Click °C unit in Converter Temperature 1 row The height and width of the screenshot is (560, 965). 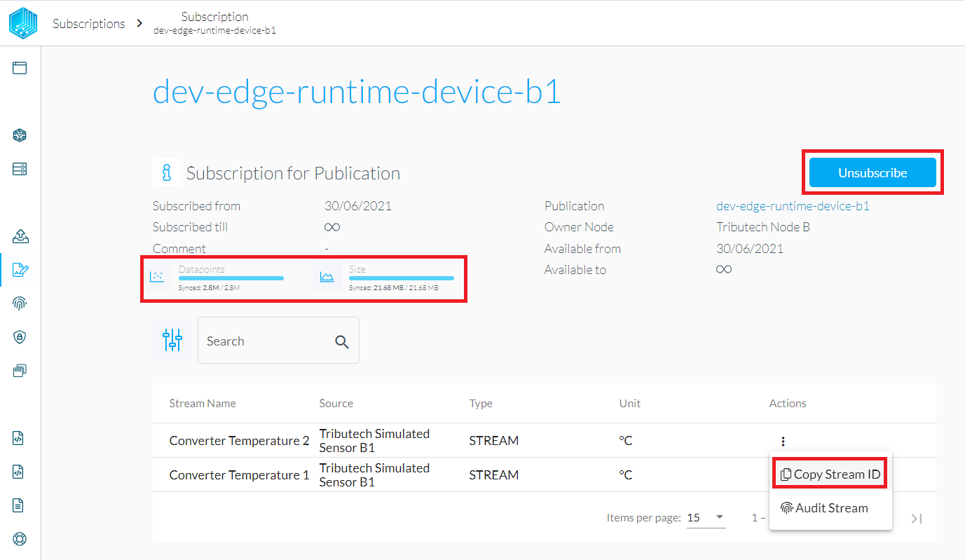[626, 474]
